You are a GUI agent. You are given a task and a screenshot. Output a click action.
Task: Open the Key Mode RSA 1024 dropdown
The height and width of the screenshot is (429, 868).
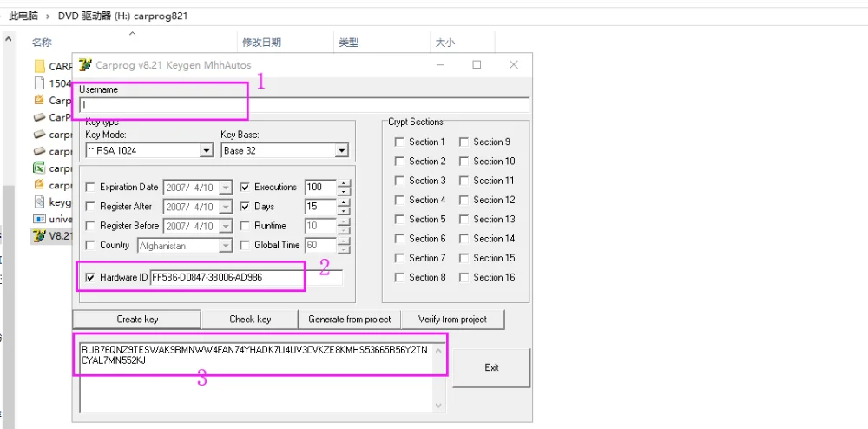[x=206, y=150]
